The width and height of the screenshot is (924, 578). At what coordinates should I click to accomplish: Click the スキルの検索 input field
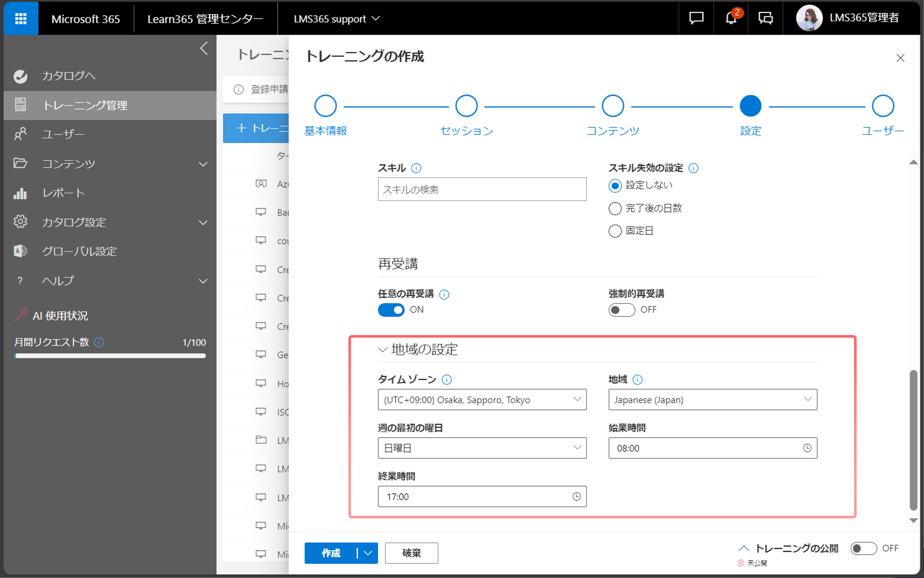[482, 189]
